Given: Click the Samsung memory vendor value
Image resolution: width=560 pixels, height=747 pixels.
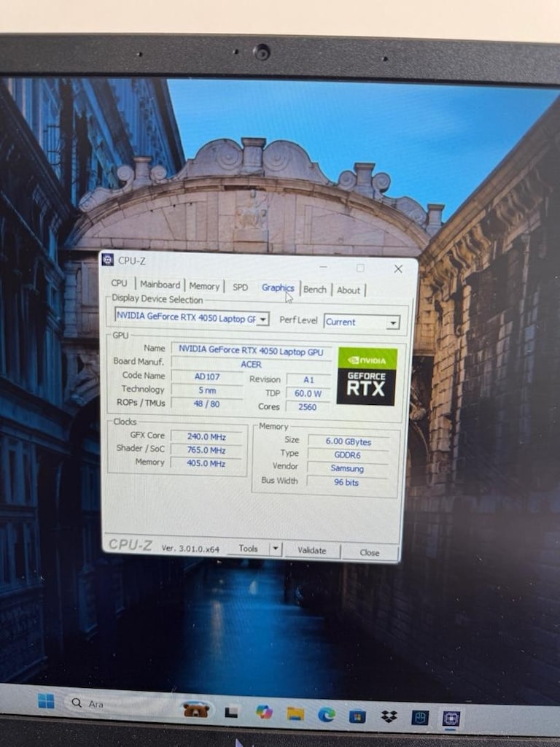Looking at the screenshot, I should coord(347,468).
